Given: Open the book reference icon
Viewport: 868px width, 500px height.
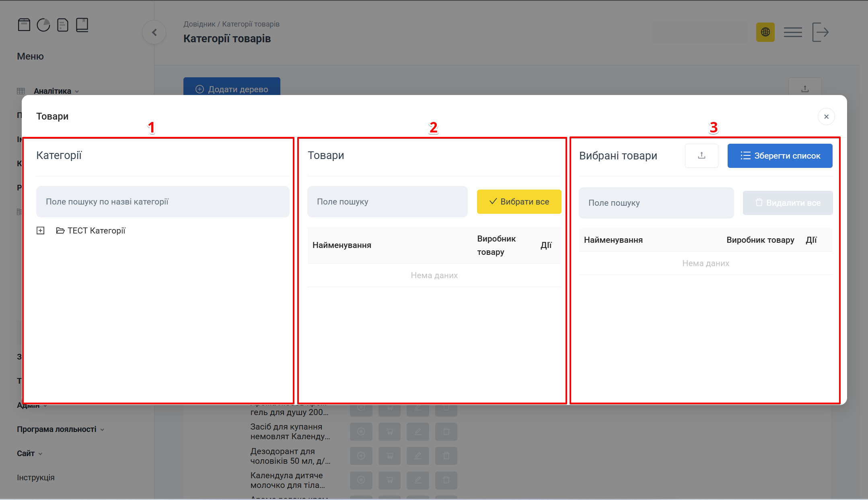Looking at the screenshot, I should click(82, 25).
